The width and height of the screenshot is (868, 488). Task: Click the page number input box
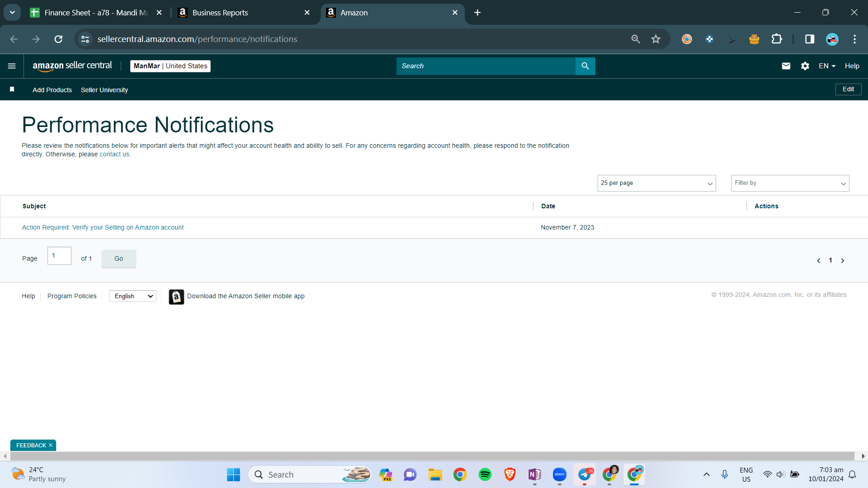59,256
